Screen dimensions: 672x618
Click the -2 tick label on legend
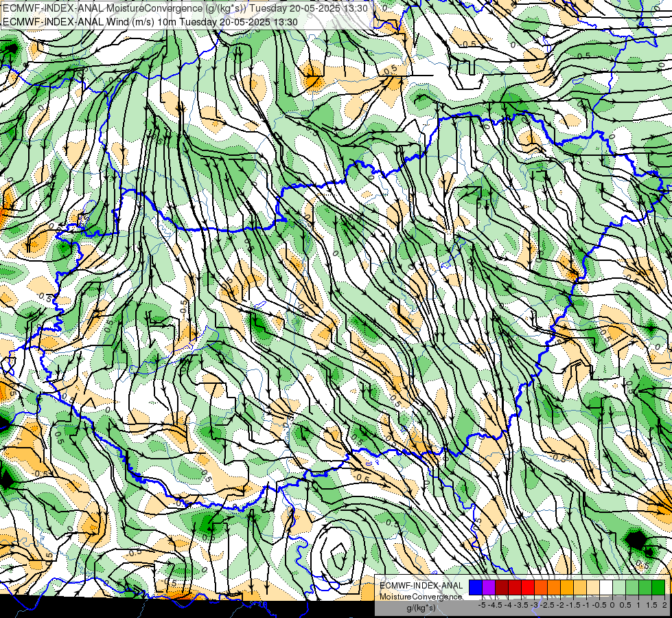tap(560, 605)
